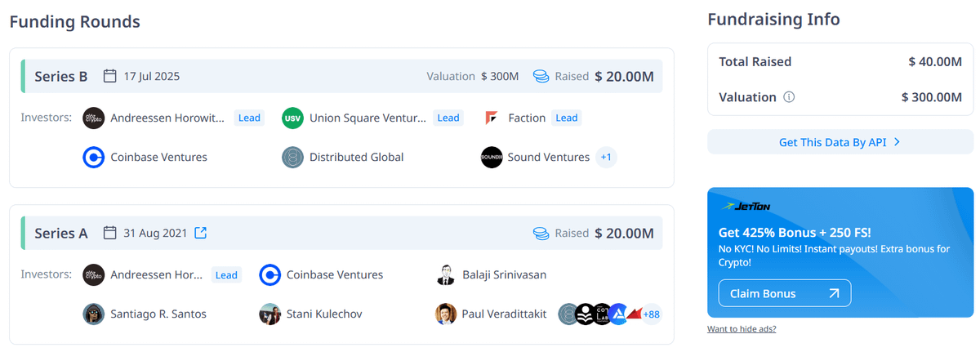Click the Coinbase Ventures logo in Series A
This screenshot has width=980, height=352.
pos(269,275)
